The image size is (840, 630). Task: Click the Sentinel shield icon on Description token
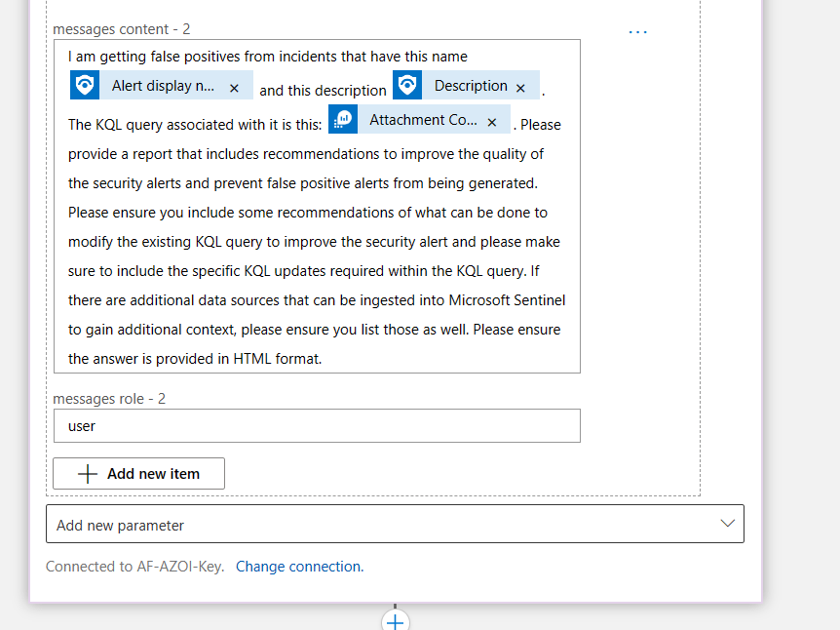point(407,86)
